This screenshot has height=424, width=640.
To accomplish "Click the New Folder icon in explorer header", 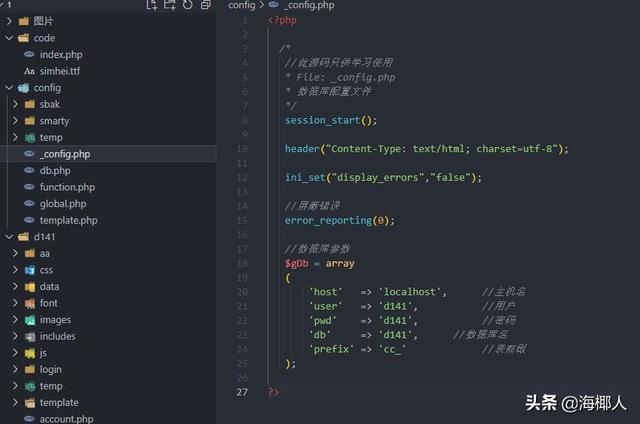I will 170,5.
